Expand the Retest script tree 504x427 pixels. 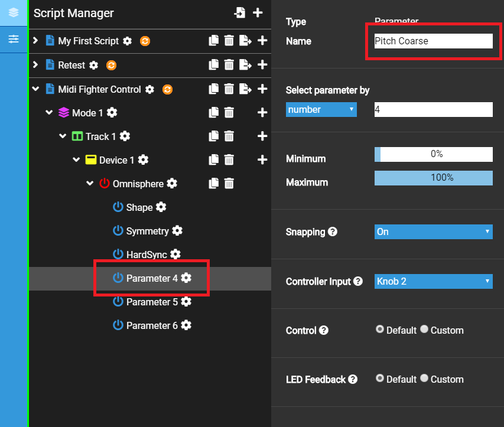(x=35, y=65)
